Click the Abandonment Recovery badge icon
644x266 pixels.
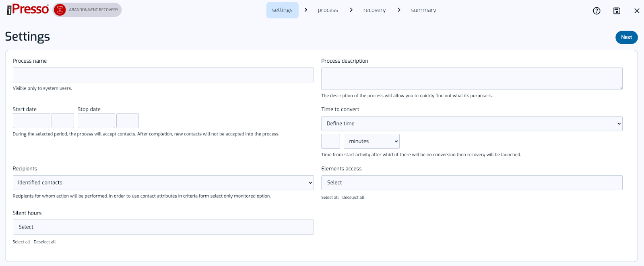(x=60, y=10)
